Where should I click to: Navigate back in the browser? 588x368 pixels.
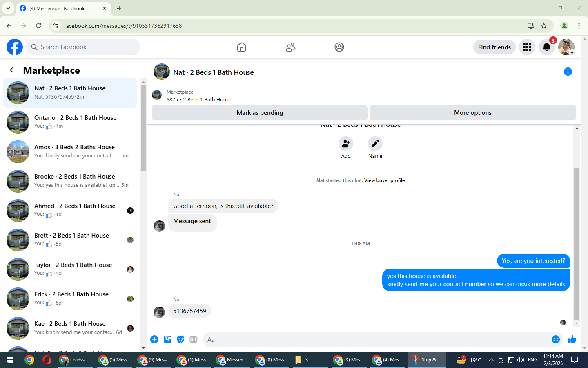coord(9,26)
